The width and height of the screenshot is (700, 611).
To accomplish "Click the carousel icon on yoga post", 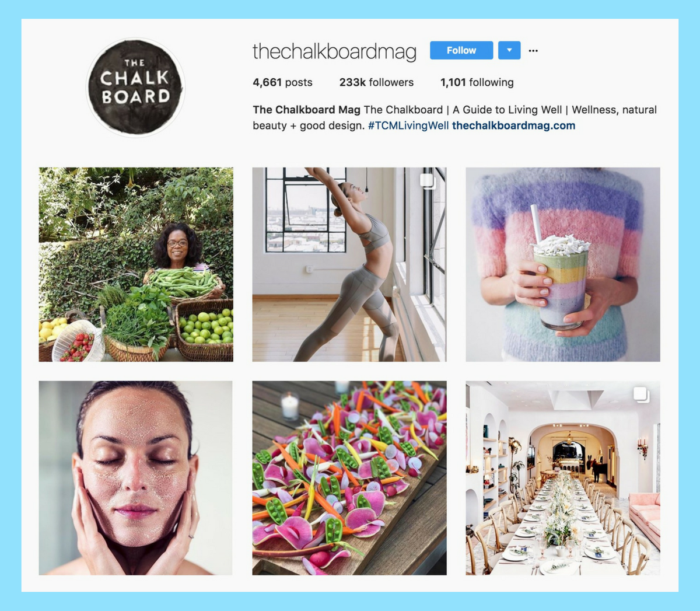I will coord(428,181).
